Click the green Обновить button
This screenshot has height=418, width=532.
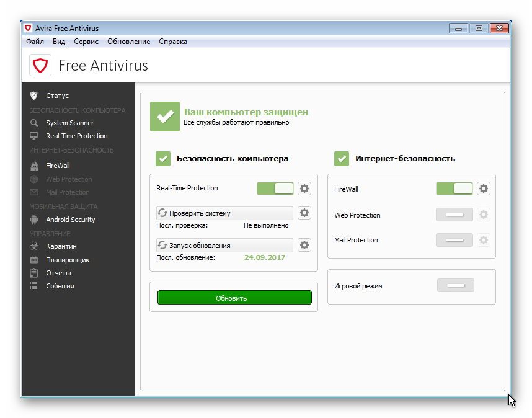pos(234,298)
